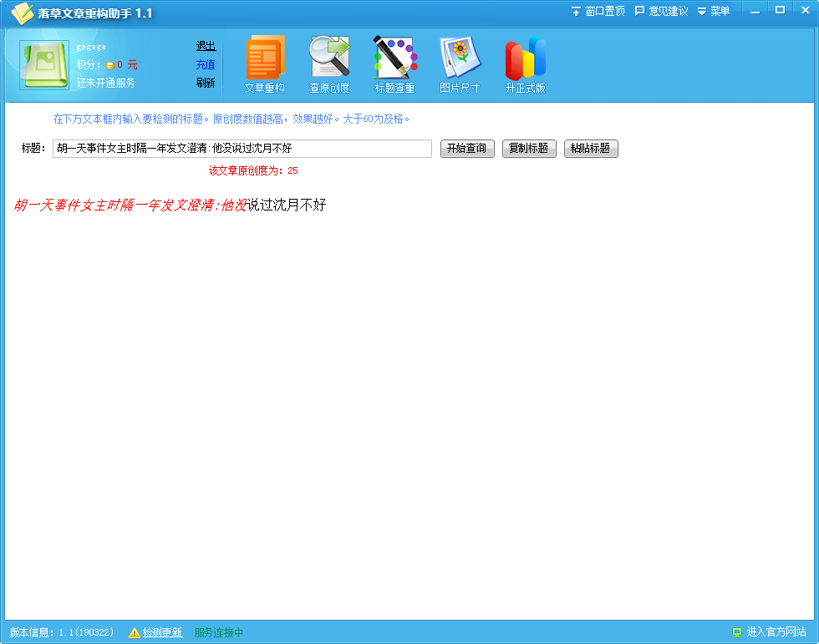Click into the 标题 title input field
The height and width of the screenshot is (644, 819).
coord(242,148)
